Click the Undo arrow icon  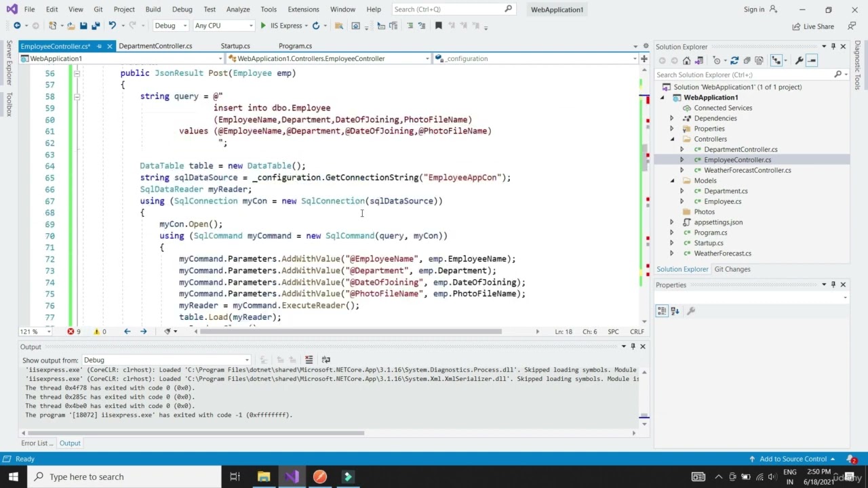coord(113,26)
